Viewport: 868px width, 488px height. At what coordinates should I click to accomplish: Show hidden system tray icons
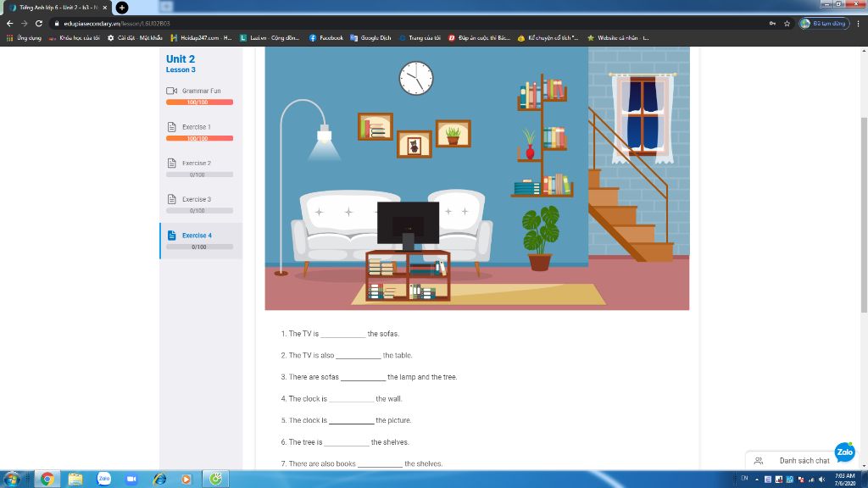757,480
